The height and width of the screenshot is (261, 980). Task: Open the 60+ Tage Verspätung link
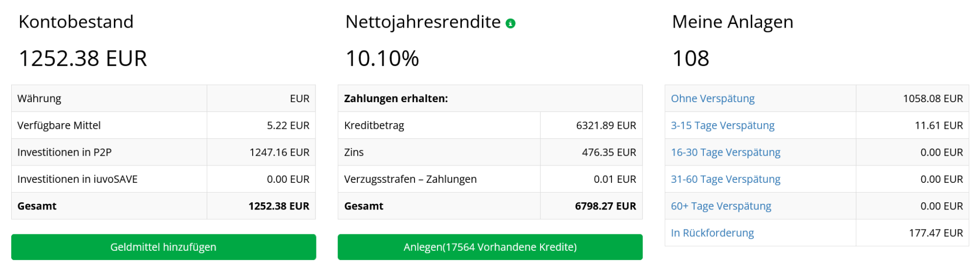pos(721,206)
